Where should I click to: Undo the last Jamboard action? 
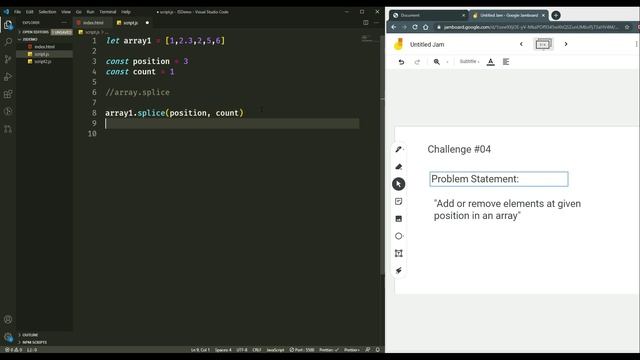401,62
